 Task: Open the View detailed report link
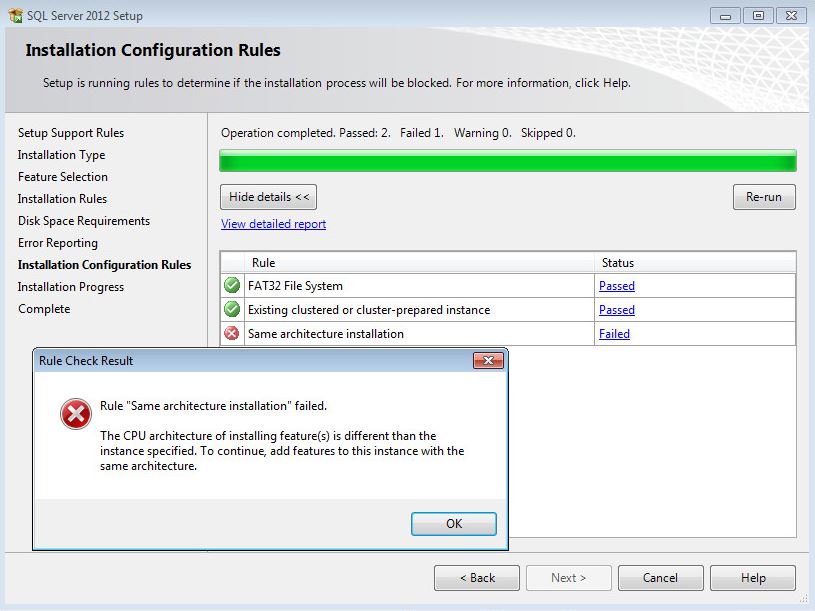point(273,224)
